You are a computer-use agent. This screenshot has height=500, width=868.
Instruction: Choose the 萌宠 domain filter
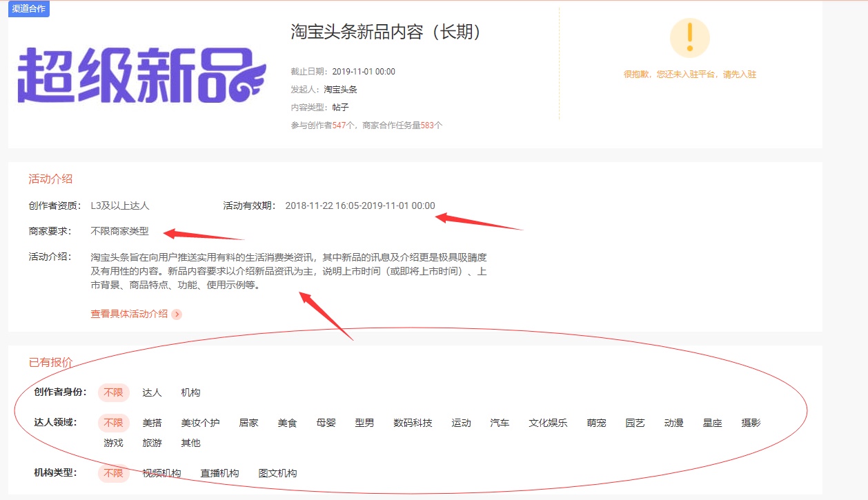point(596,423)
